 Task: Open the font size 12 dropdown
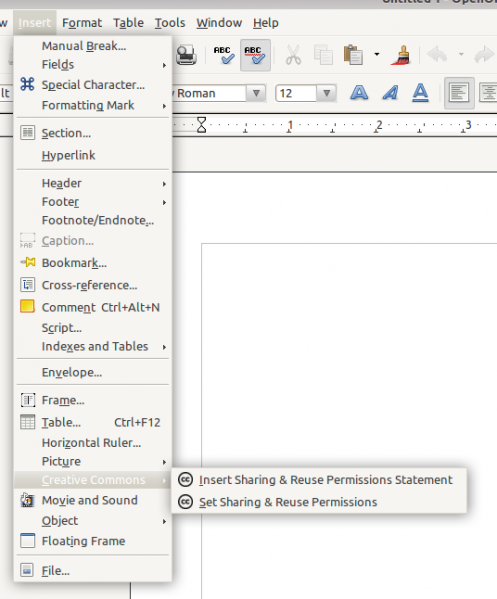[327, 93]
